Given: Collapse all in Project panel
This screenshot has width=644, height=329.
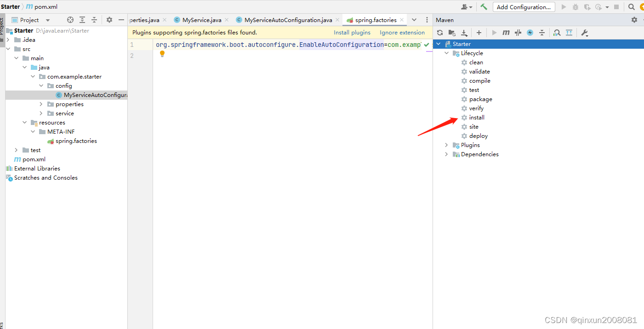Looking at the screenshot, I should tap(94, 20).
